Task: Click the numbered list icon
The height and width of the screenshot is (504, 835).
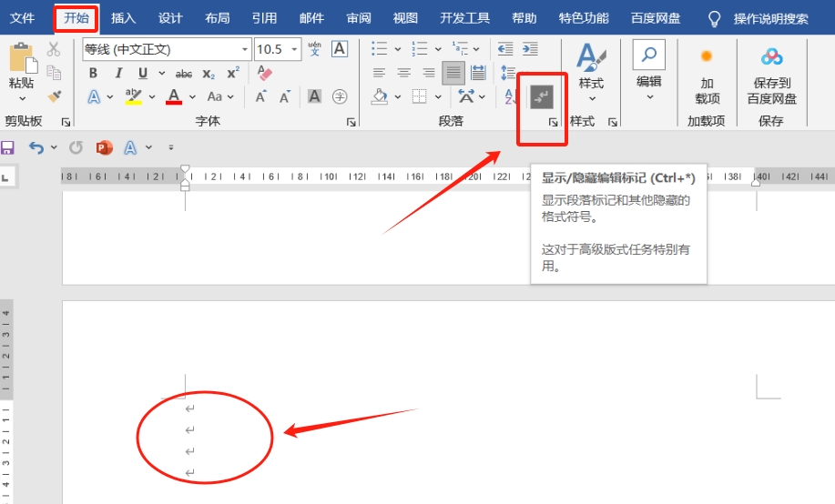Action: (x=420, y=49)
